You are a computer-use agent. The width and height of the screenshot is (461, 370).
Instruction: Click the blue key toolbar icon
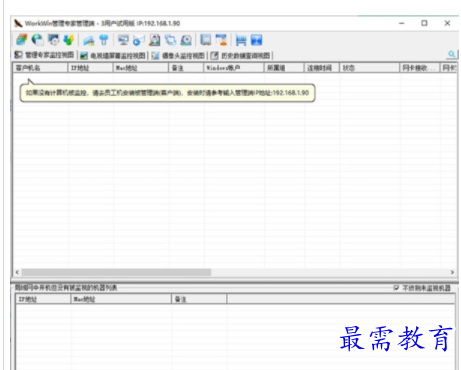point(104,40)
